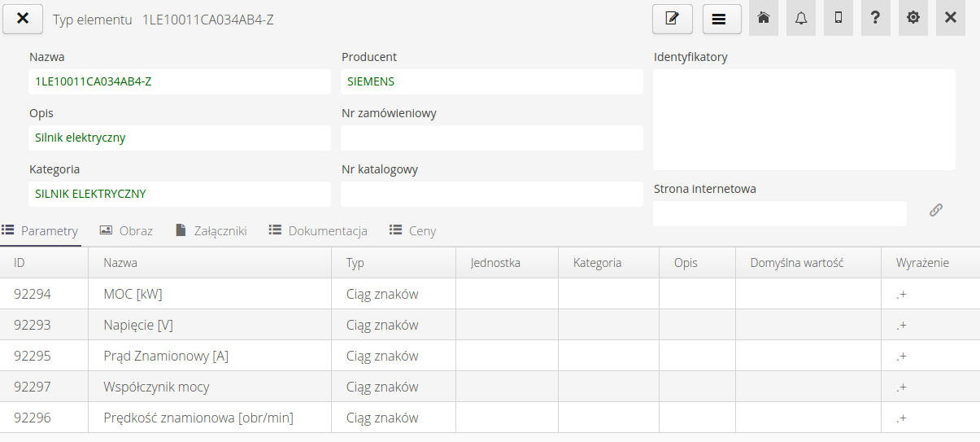The image size is (980, 442).
Task: Close the element type with left X button
Action: tap(23, 19)
